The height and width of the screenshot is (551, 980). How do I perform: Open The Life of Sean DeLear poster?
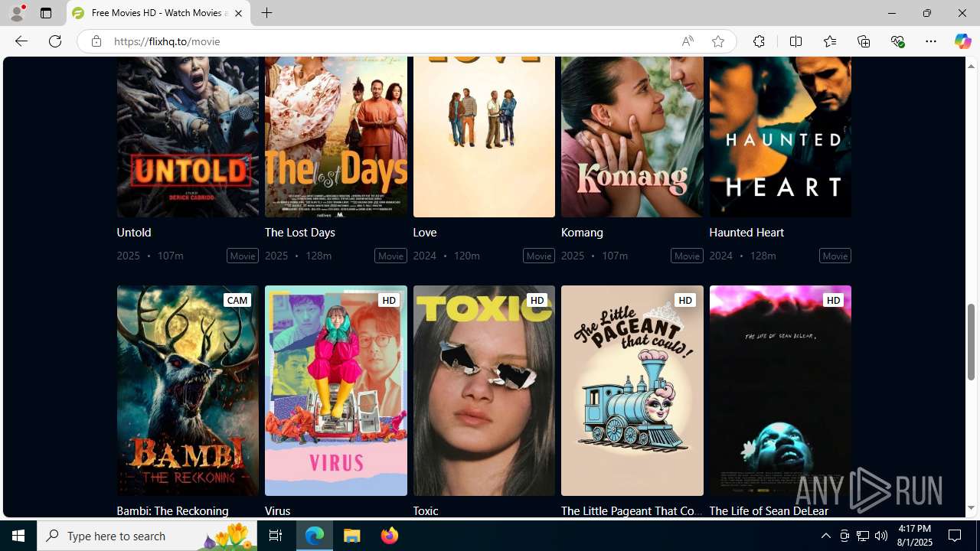780,390
